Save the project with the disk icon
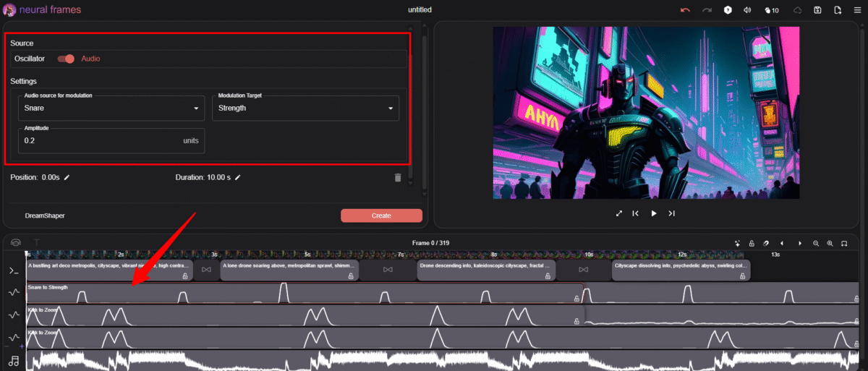This screenshot has height=371, width=868. (817, 10)
